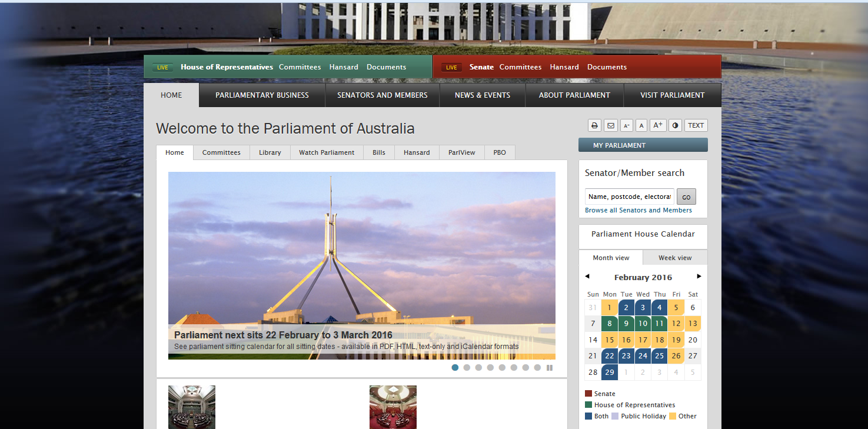Viewport: 868px width, 429px height.
Task: Open House Committees link in green bar
Action: 300,67
